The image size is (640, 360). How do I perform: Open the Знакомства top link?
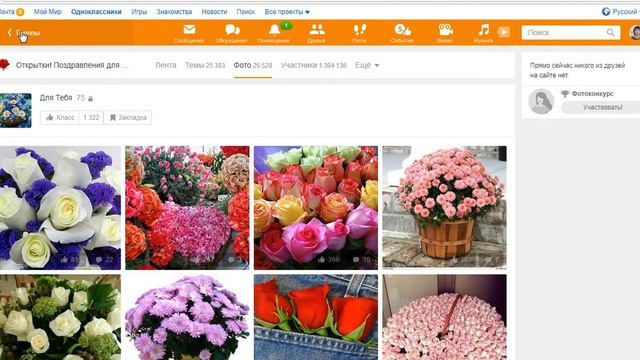pos(174,12)
